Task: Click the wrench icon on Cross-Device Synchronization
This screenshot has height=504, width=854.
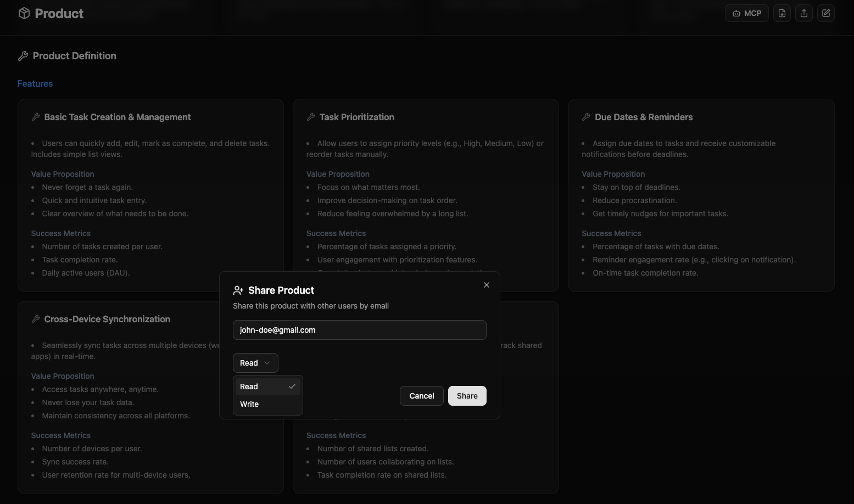Action: (36, 318)
